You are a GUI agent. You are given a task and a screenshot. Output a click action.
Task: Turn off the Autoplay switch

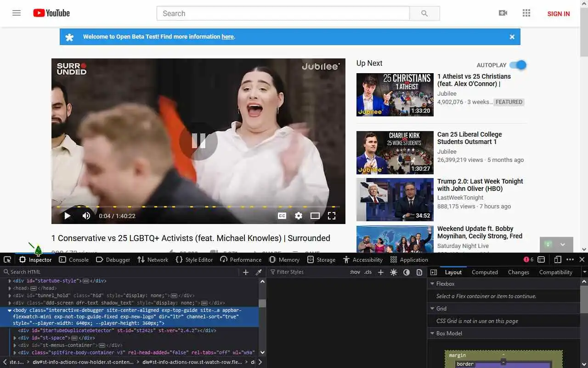518,65
